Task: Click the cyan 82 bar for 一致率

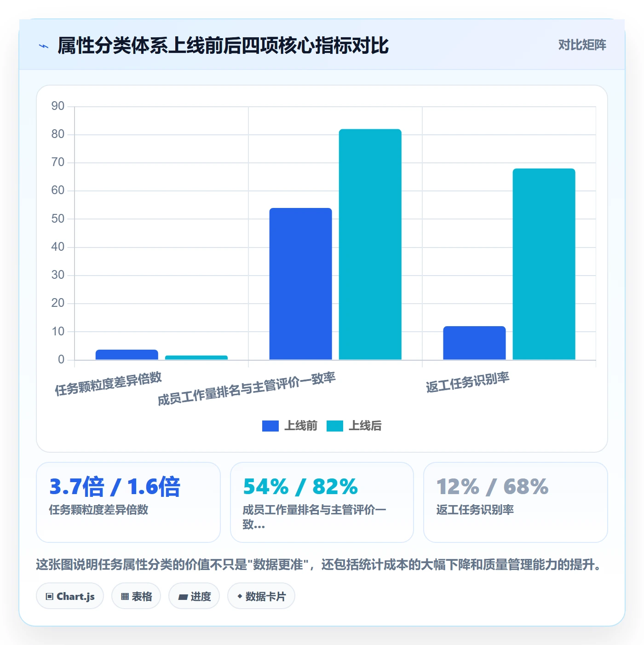Action: 370,244
